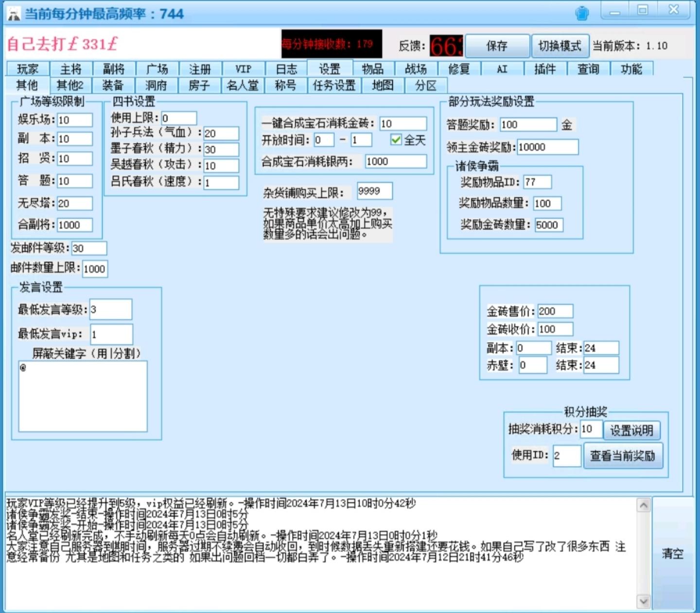Click the 最低发言等级 input field
Screen dimensions: 700x613
point(111,309)
